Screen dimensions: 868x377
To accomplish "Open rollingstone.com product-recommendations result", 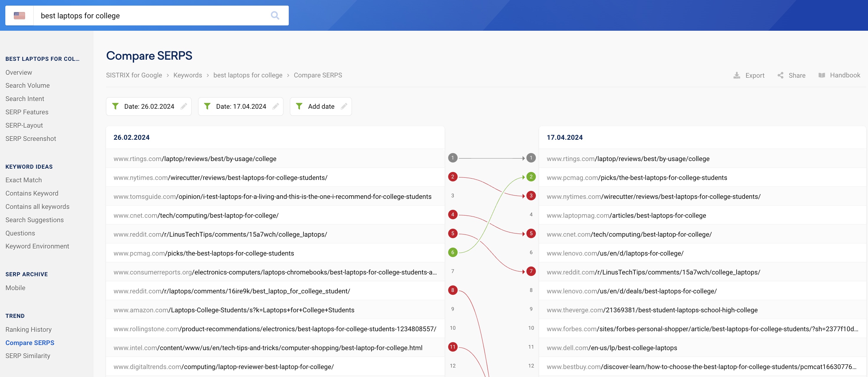I will [x=275, y=329].
